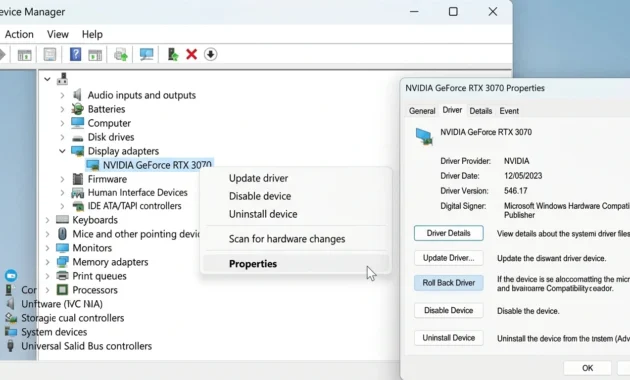Expand the Processors category
This screenshot has height=380, width=630.
47,290
